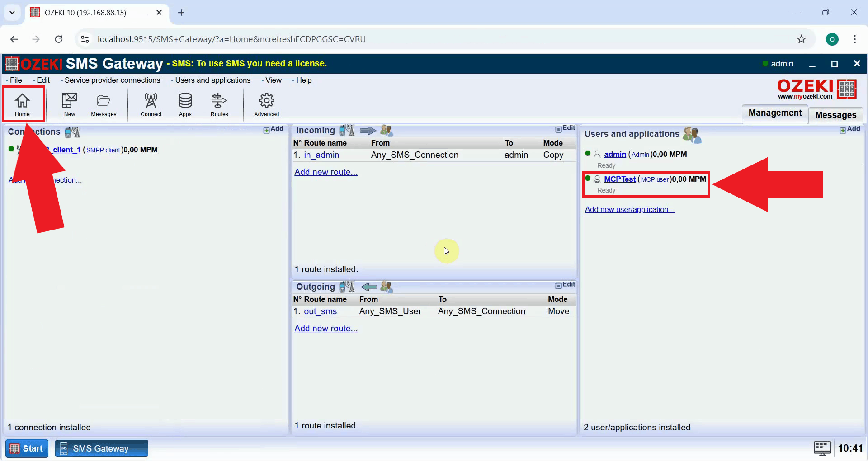Open the Advanced gear icon

[266, 104]
